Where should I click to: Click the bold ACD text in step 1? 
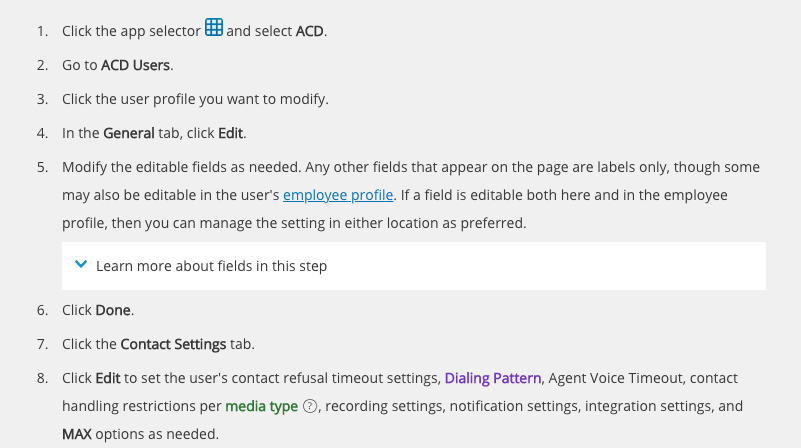point(309,31)
